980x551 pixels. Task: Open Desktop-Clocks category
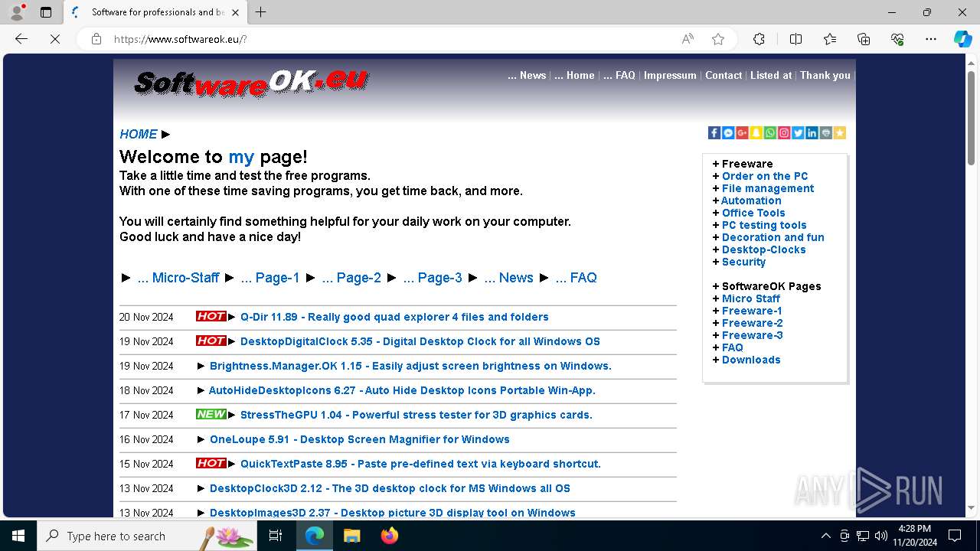coord(763,249)
